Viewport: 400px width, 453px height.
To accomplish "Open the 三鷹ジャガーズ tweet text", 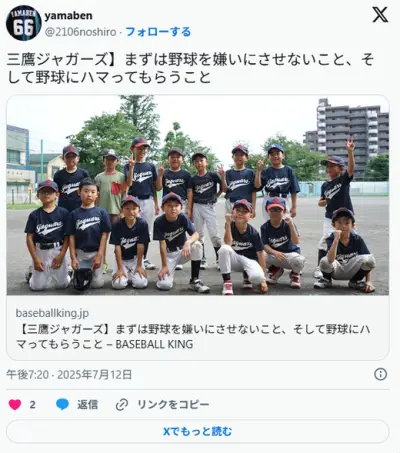I will point(191,68).
